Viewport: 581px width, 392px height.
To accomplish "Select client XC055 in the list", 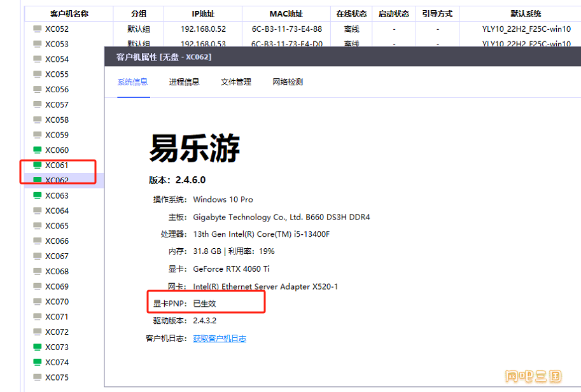I will click(57, 74).
